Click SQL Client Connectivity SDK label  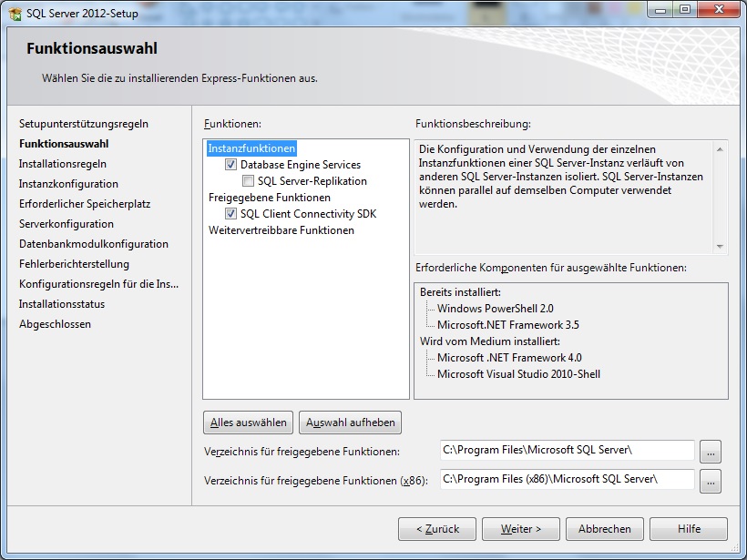click(308, 214)
